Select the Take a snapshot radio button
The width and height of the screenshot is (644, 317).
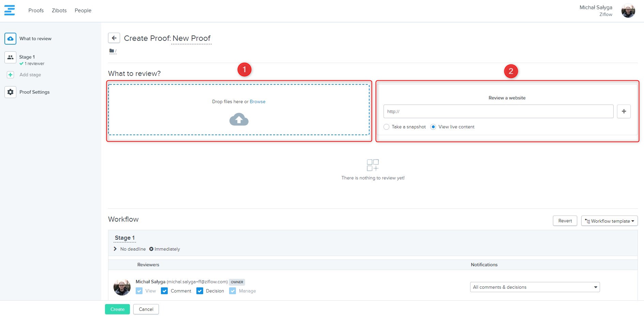[386, 127]
